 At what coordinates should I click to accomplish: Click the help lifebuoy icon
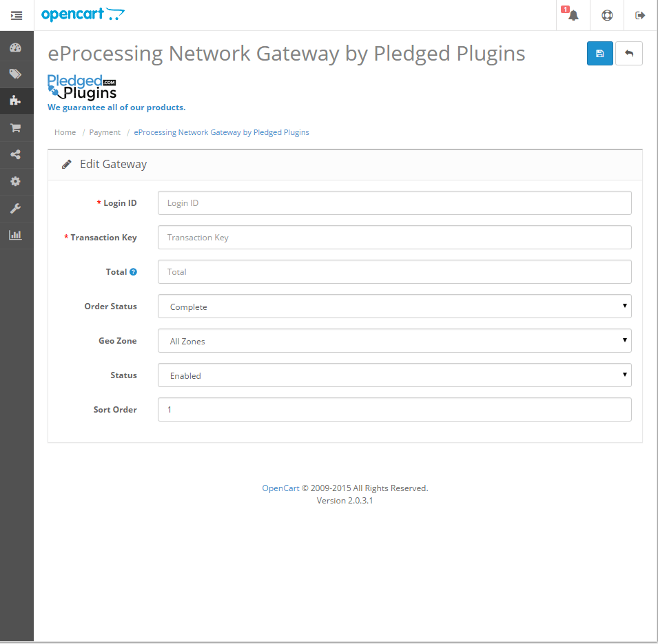(x=607, y=15)
